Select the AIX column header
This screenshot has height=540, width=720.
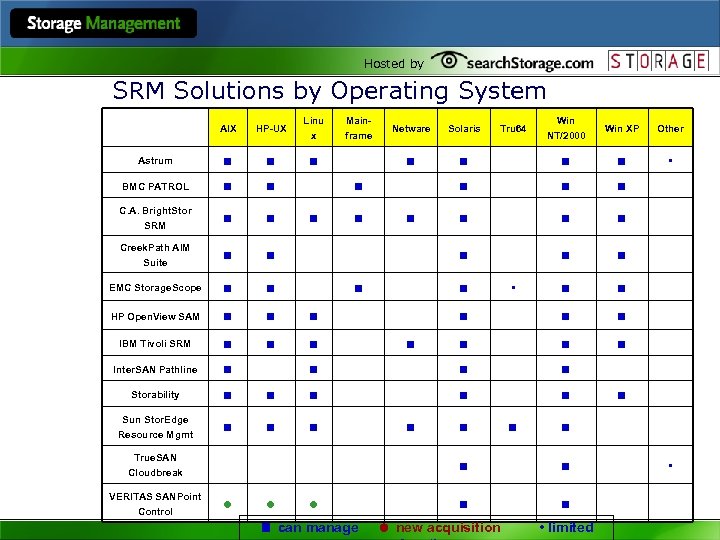pyautogui.click(x=228, y=128)
